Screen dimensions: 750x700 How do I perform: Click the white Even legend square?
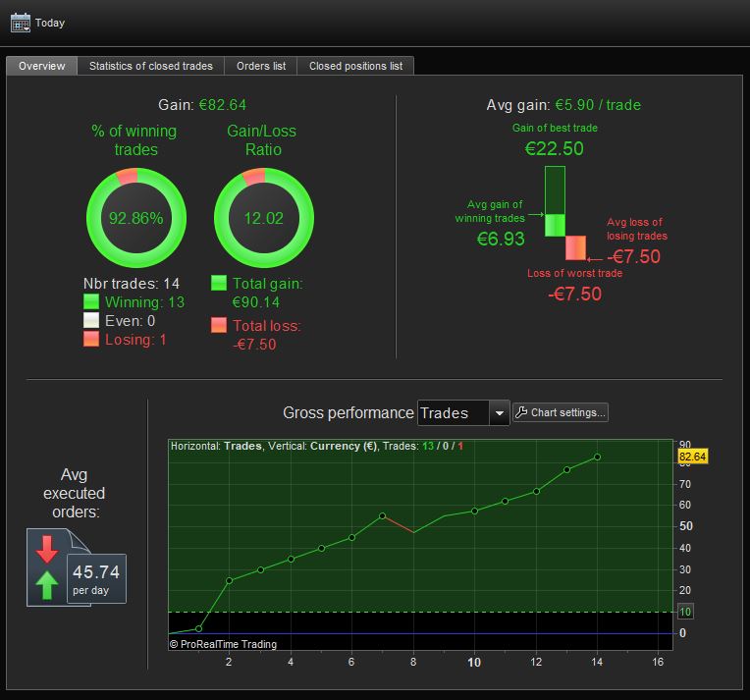pyautogui.click(x=91, y=321)
